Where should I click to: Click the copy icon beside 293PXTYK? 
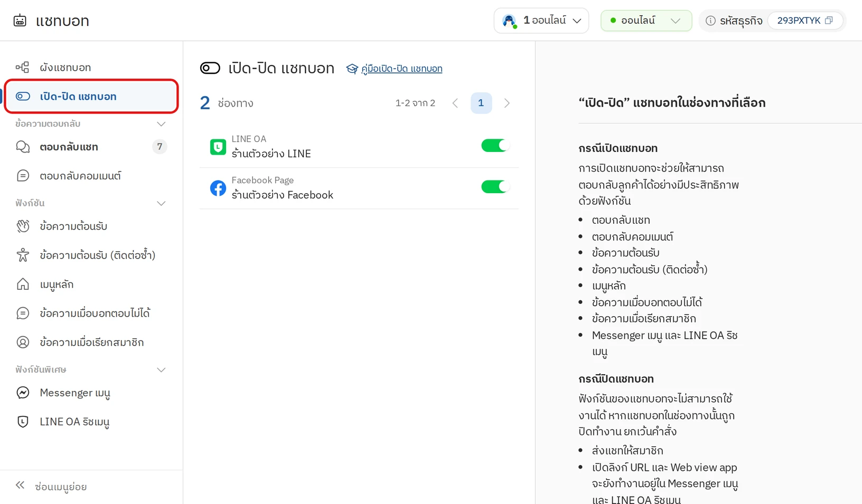pos(829,21)
